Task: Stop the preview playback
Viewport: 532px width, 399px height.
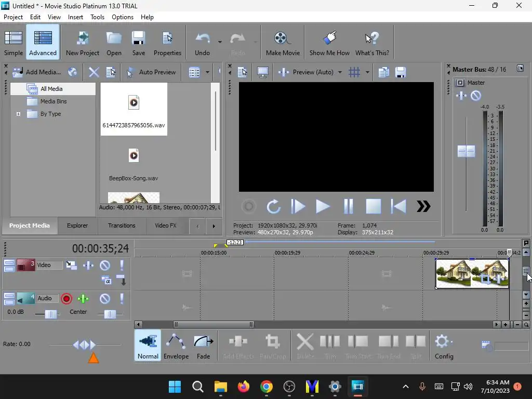Action: (x=373, y=206)
